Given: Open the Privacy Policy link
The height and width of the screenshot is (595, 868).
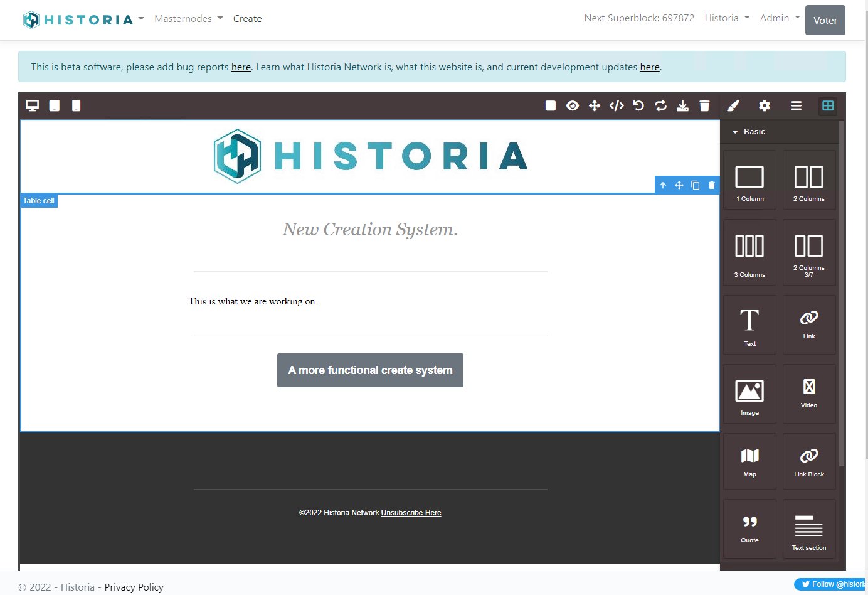Looking at the screenshot, I should pos(134,587).
